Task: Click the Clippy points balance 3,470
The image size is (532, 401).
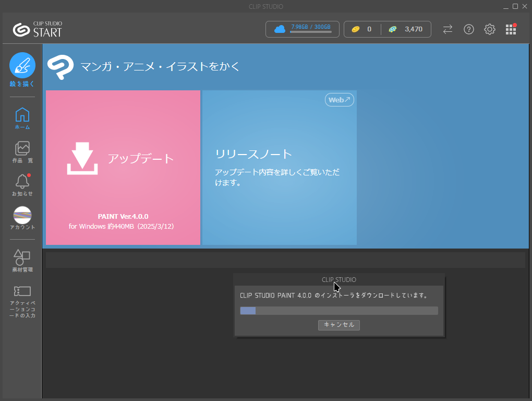Action: coord(406,29)
